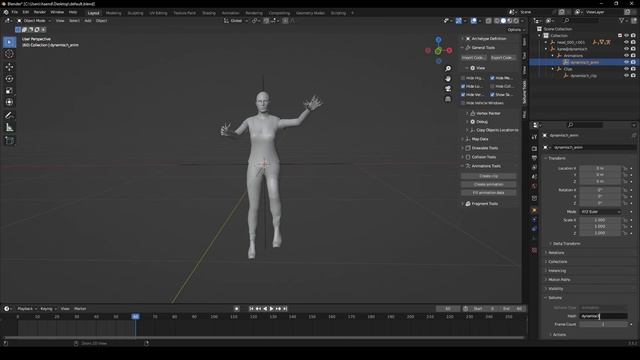Open the Render menu

tap(40, 12)
